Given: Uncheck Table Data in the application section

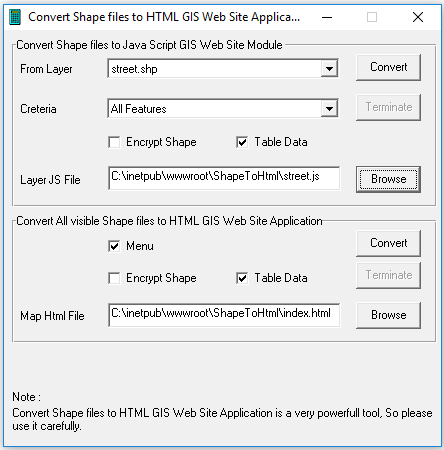Looking at the screenshot, I should 242,278.
